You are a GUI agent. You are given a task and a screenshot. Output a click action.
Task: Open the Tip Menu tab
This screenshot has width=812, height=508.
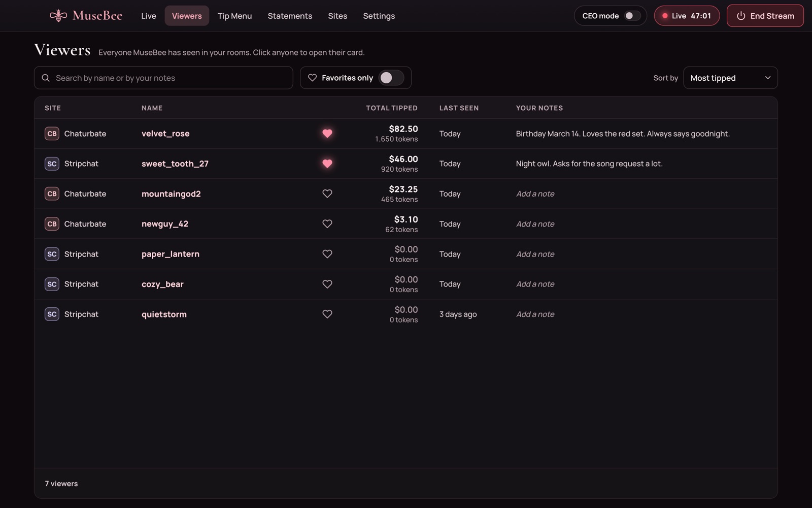[234, 16]
